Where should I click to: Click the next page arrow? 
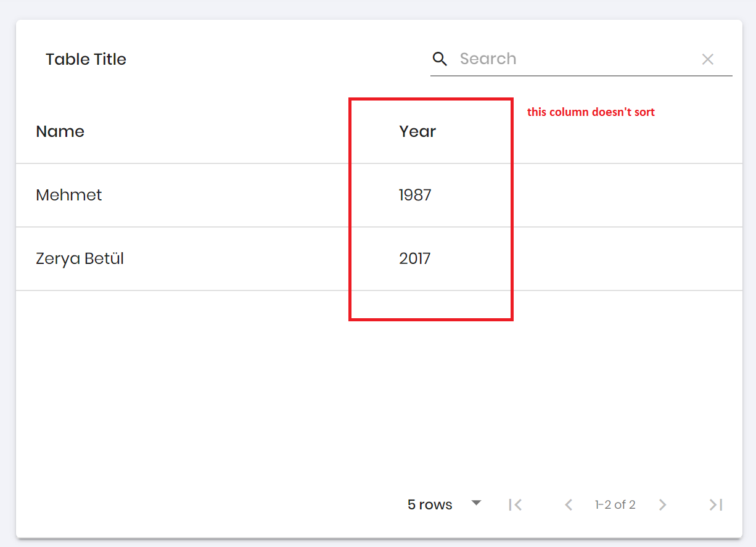(662, 504)
